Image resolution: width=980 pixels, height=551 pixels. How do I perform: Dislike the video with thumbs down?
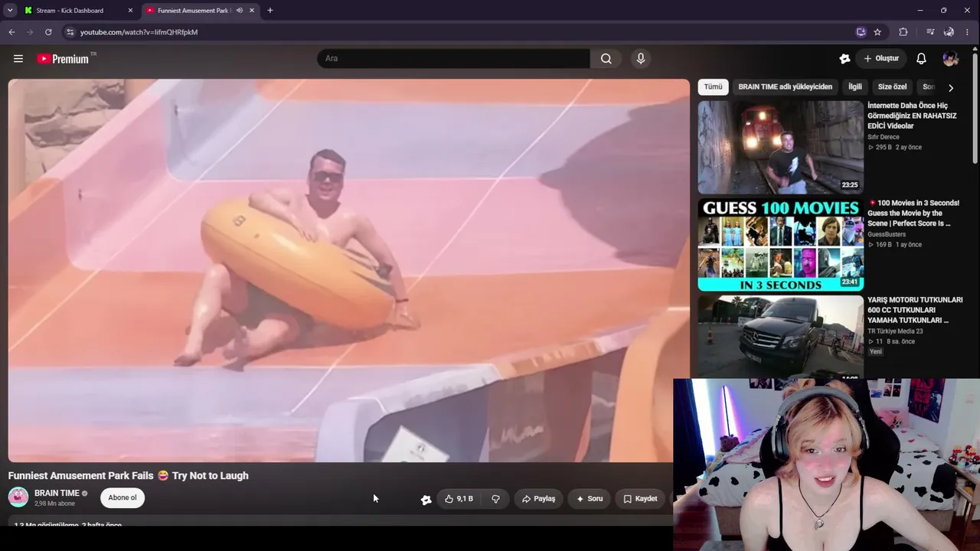(495, 499)
